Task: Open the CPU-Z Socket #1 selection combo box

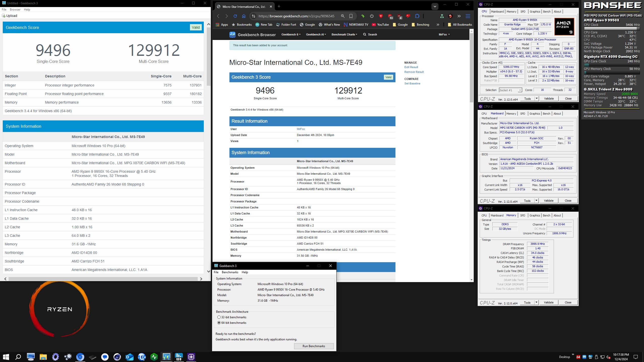Action: [510, 90]
